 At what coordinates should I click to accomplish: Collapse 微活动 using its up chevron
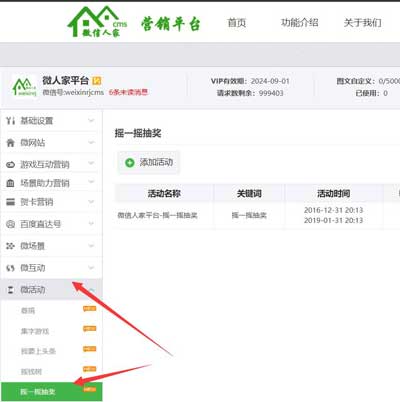click(91, 290)
